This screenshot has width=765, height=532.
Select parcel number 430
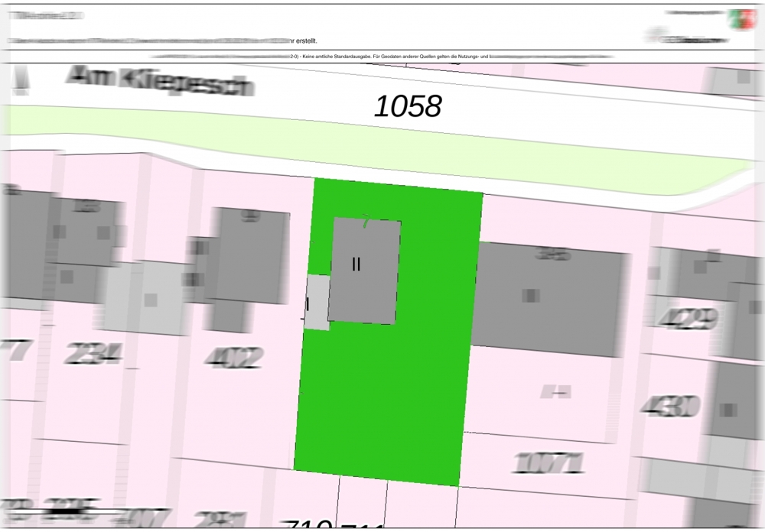tap(669, 406)
